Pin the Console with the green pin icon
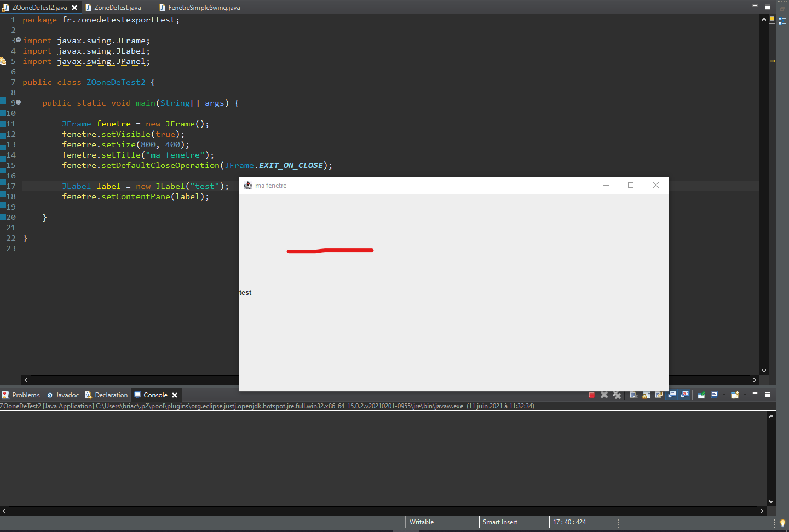The width and height of the screenshot is (789, 532). pos(701,395)
